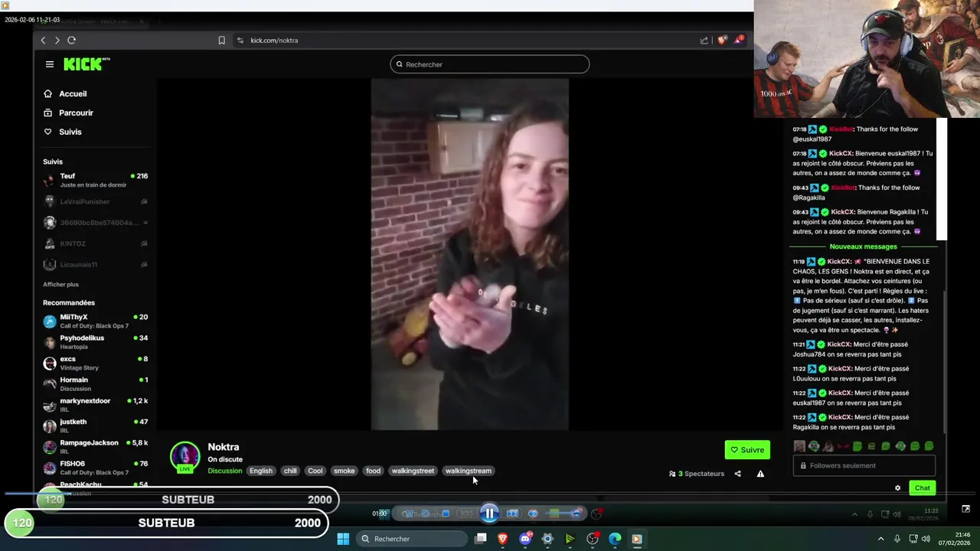Image resolution: width=980 pixels, height=551 pixels.
Task: Select the Cool tag
Action: (x=315, y=471)
